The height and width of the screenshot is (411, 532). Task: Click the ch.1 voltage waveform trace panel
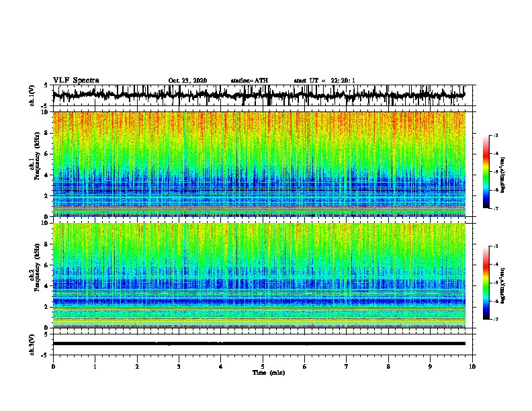point(263,95)
